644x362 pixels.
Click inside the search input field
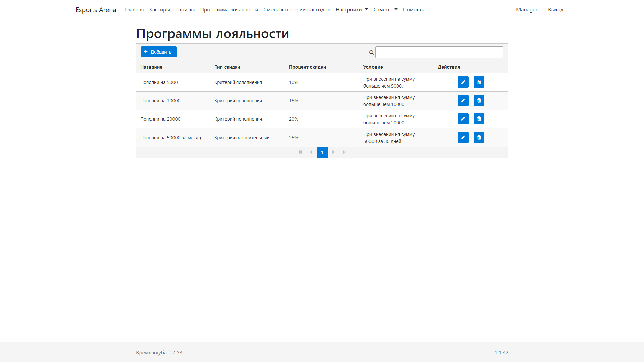pyautogui.click(x=439, y=52)
